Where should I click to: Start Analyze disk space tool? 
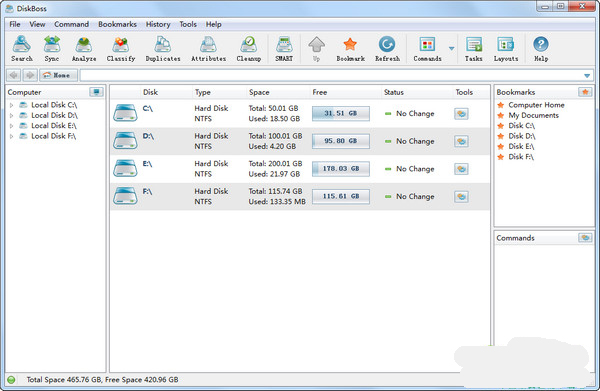pyautogui.click(x=84, y=49)
